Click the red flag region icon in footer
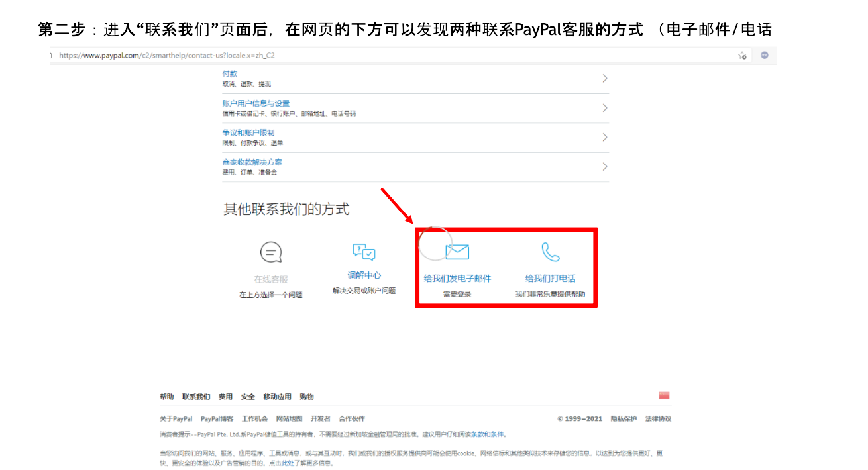Screen dimensions: 868x470 tap(665, 395)
